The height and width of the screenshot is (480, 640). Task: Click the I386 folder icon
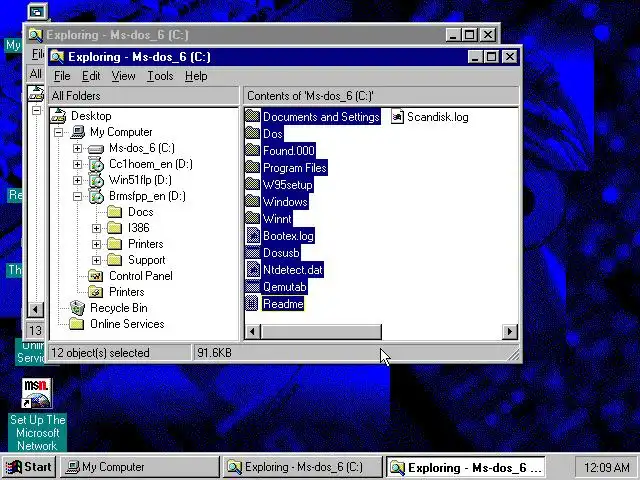(x=115, y=228)
